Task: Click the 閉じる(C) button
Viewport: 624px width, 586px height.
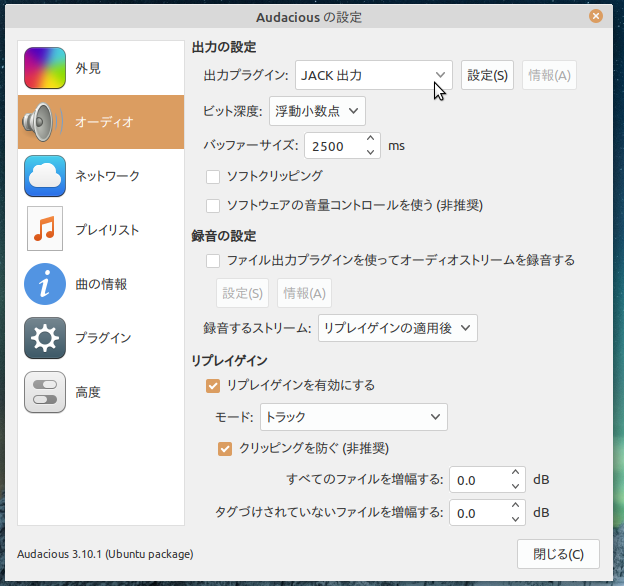Action: click(558, 554)
